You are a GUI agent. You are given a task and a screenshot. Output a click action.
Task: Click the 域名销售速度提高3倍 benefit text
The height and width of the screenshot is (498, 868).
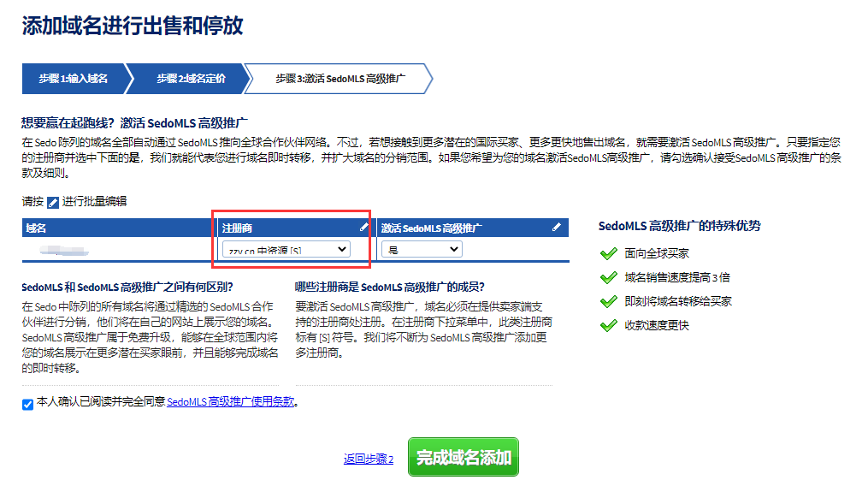[x=677, y=277]
